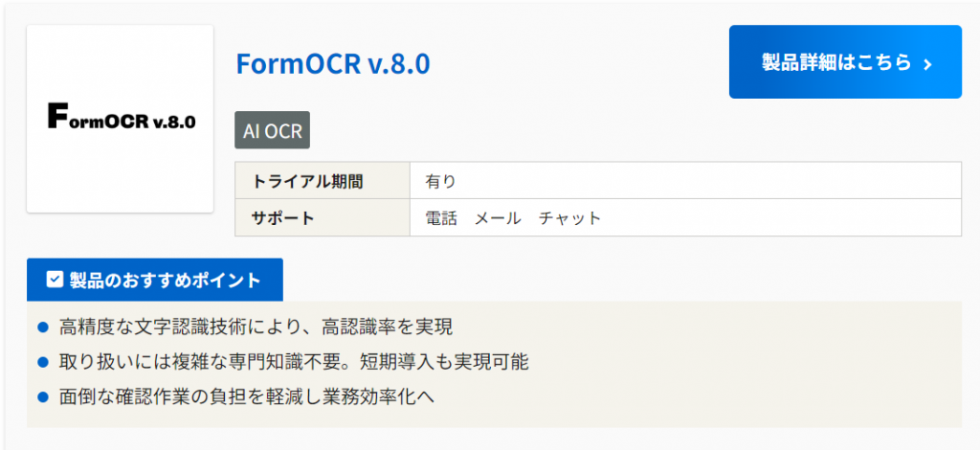
Task: Click the トライアル期間 row header
Action: click(x=308, y=181)
